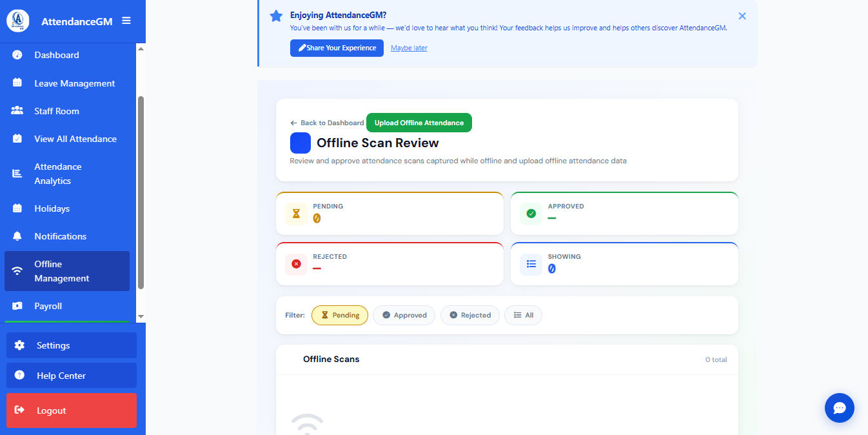Click the Holidays calendar icon
The height and width of the screenshot is (435, 868).
[x=17, y=208]
